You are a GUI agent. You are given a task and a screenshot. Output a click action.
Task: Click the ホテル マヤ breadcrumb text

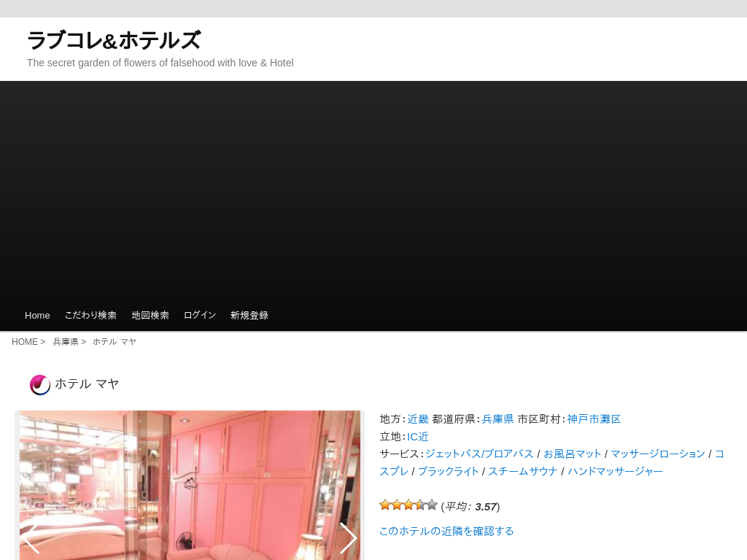[115, 342]
